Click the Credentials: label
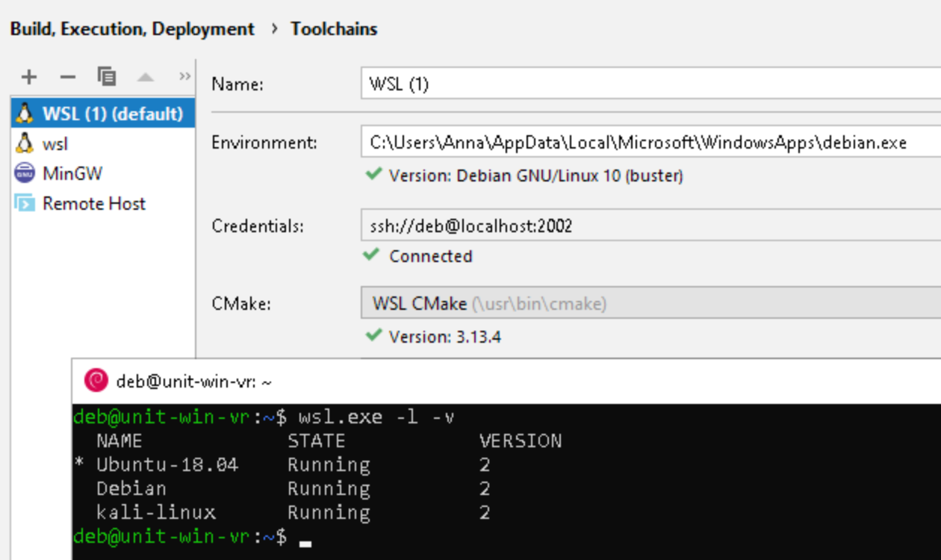This screenshot has width=941, height=560. 258,225
